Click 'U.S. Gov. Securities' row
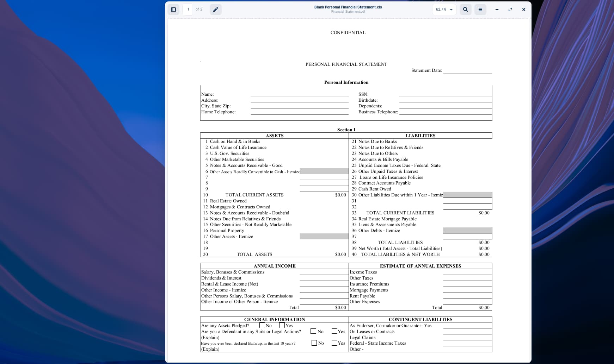Viewport: 614px width, 364px height. [x=229, y=153]
